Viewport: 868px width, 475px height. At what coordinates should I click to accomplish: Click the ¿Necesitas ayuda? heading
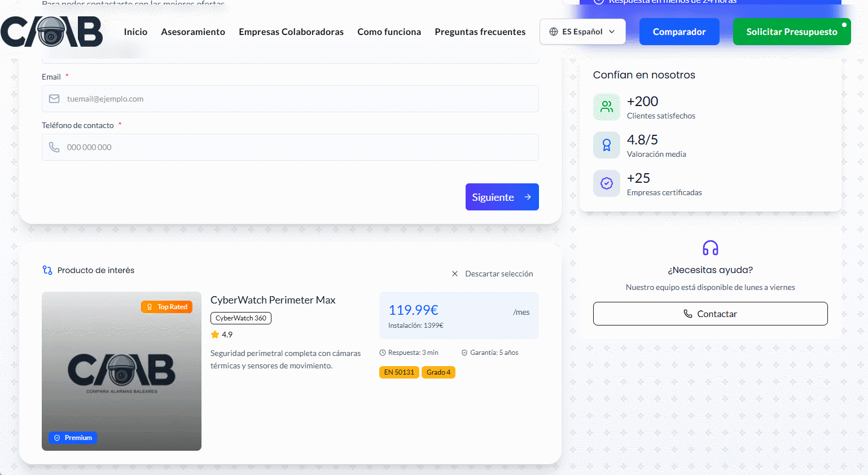711,270
